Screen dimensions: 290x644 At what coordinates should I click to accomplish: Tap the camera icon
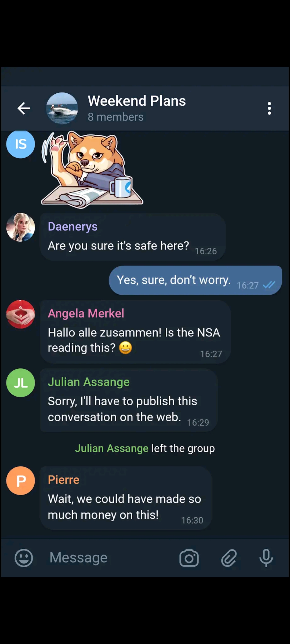pos(189,558)
